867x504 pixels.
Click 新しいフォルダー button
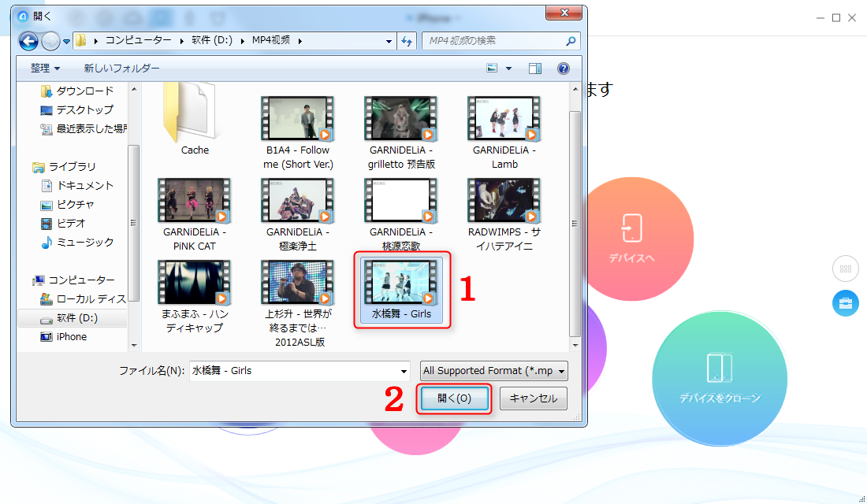pyautogui.click(x=121, y=69)
